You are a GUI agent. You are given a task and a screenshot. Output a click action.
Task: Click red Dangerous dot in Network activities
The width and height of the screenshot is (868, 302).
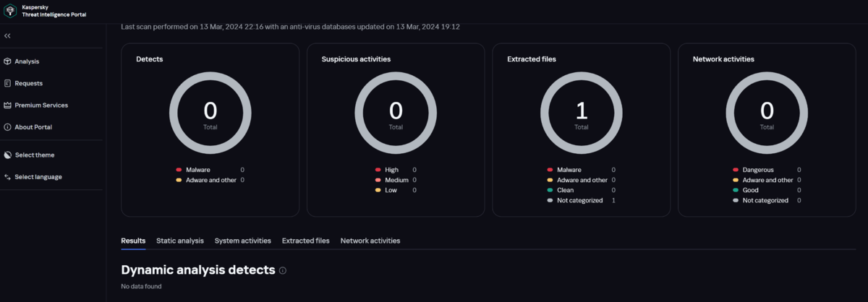click(x=736, y=170)
